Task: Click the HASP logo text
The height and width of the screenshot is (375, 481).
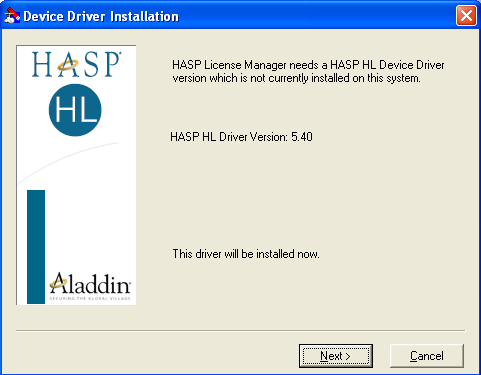Action: coord(76,64)
